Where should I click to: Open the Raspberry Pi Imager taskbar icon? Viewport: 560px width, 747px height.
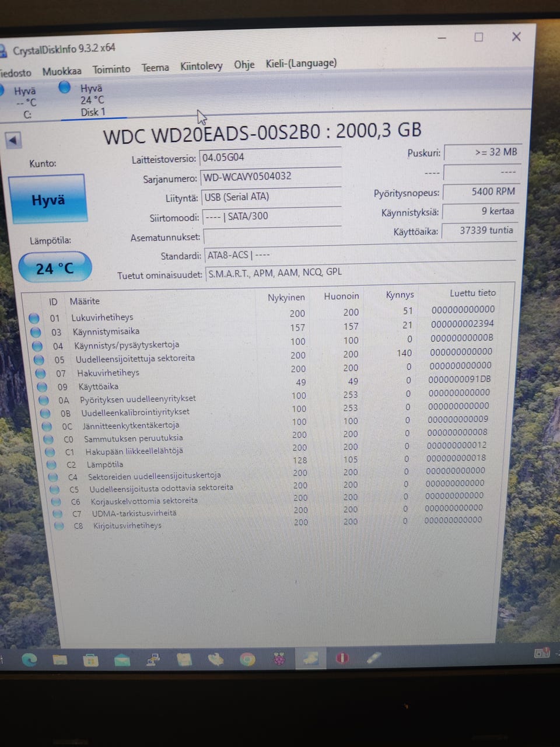click(x=279, y=659)
